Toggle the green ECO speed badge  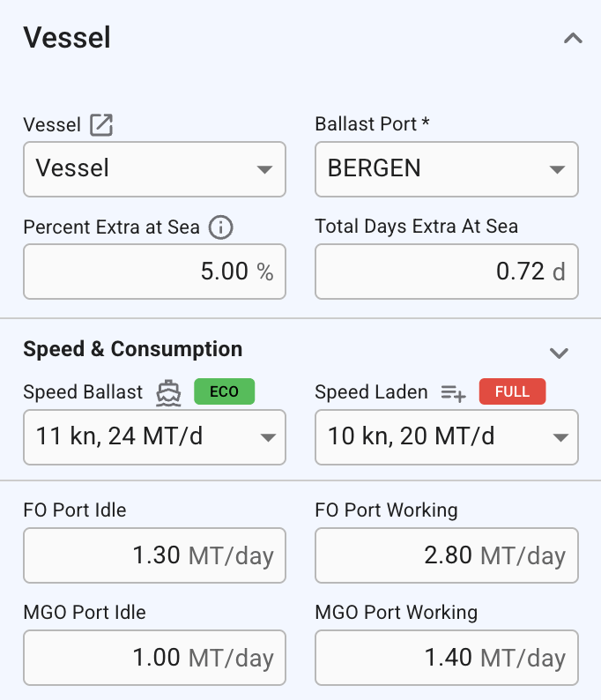click(x=225, y=391)
